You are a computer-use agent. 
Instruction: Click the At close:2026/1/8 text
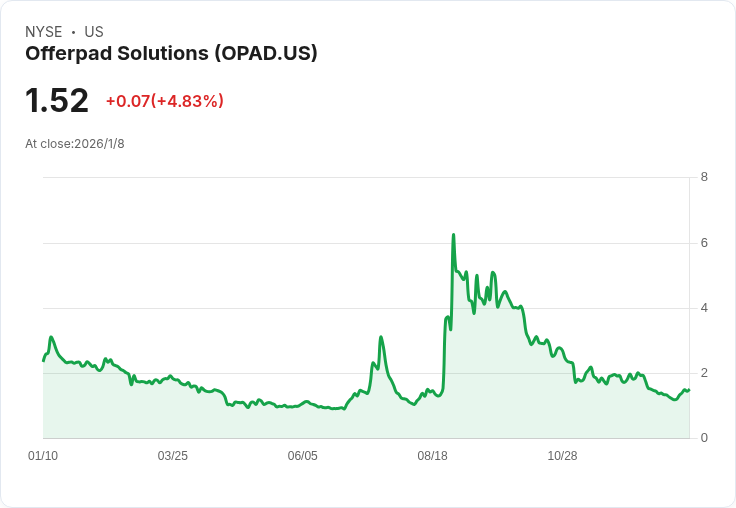(x=75, y=144)
